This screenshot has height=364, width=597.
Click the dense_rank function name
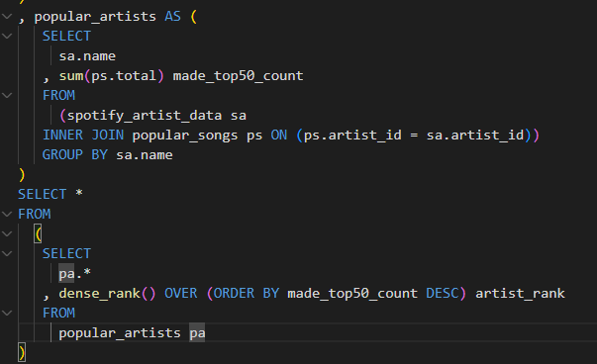99,294
